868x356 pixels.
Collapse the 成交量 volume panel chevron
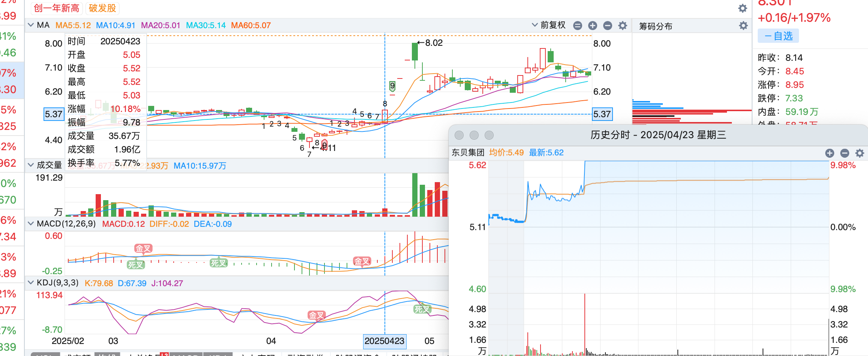click(x=31, y=165)
